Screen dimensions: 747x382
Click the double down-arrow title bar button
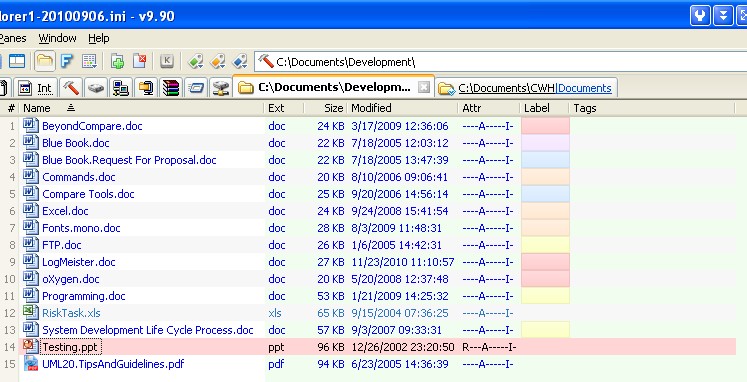[x=723, y=16]
